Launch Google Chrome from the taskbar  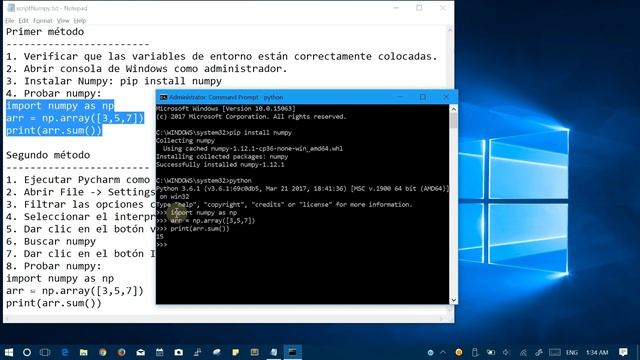point(102,352)
